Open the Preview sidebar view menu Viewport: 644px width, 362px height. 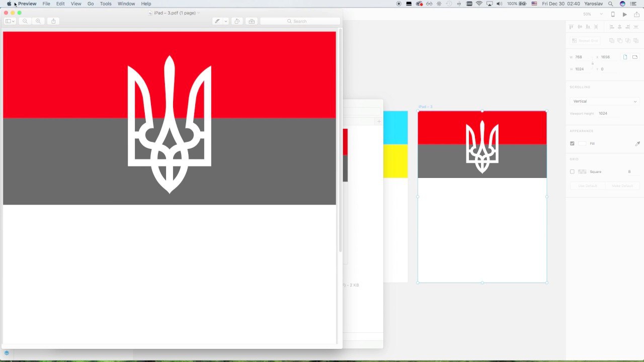pos(10,21)
